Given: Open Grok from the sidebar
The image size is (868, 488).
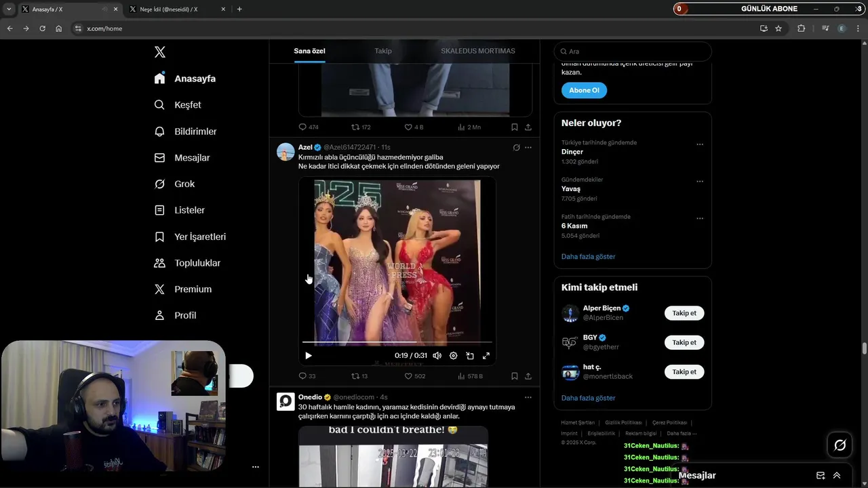Looking at the screenshot, I should (174, 184).
